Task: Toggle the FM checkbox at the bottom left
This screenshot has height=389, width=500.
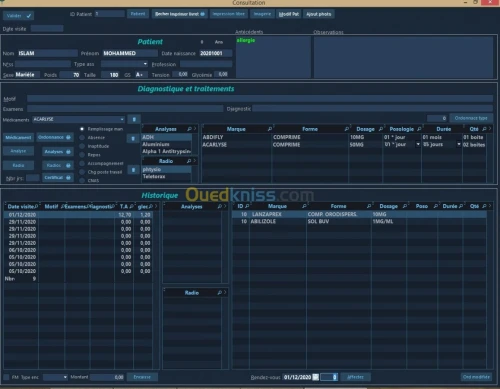Action: [6, 377]
